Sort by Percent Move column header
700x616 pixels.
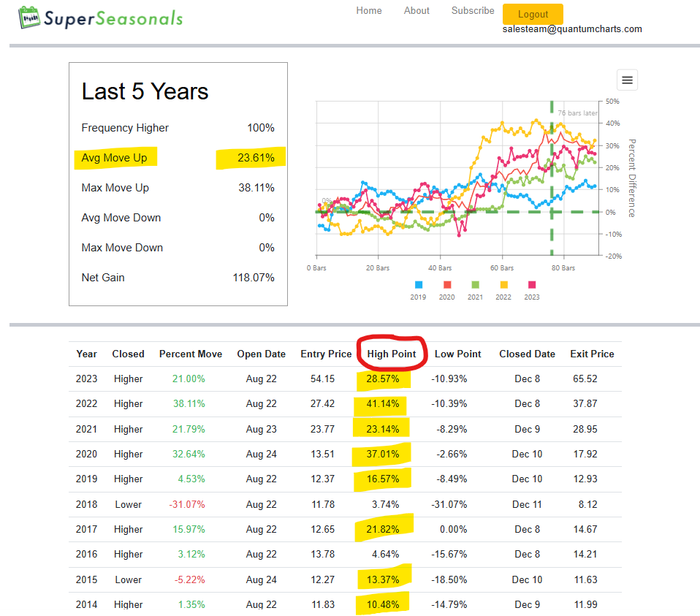(x=191, y=354)
